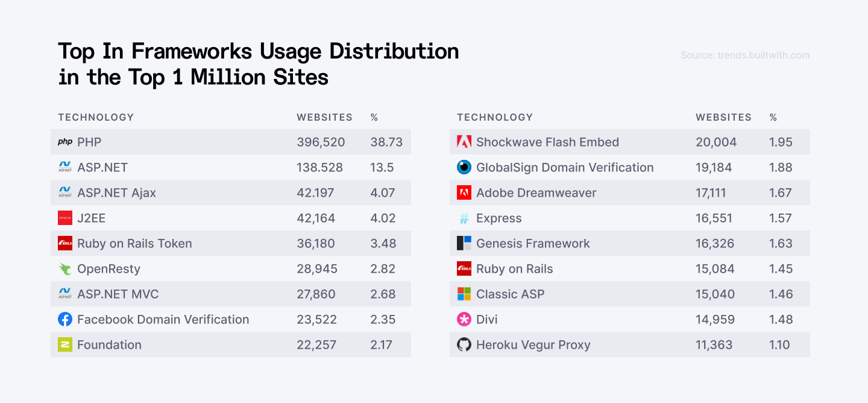Select the Ruby on Rails Token row label

click(x=134, y=244)
